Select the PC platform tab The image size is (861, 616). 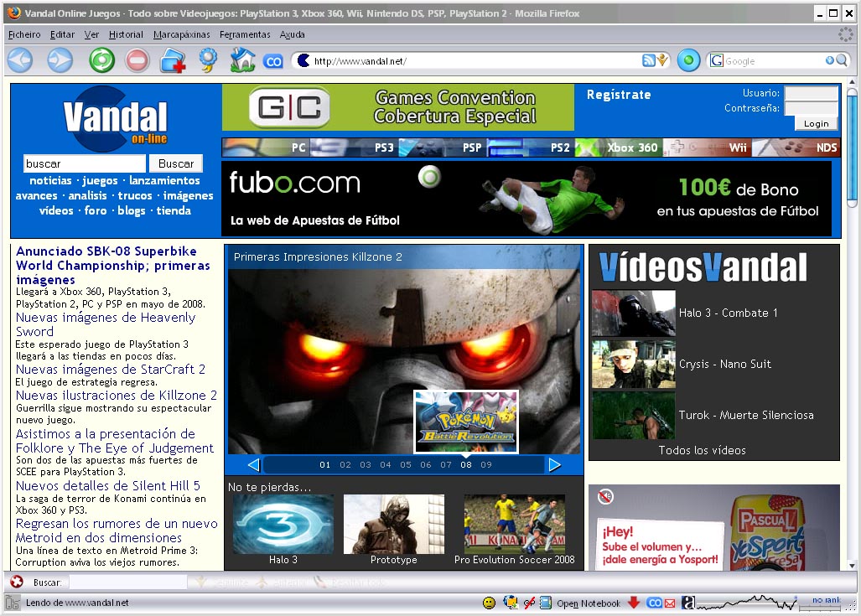point(266,148)
